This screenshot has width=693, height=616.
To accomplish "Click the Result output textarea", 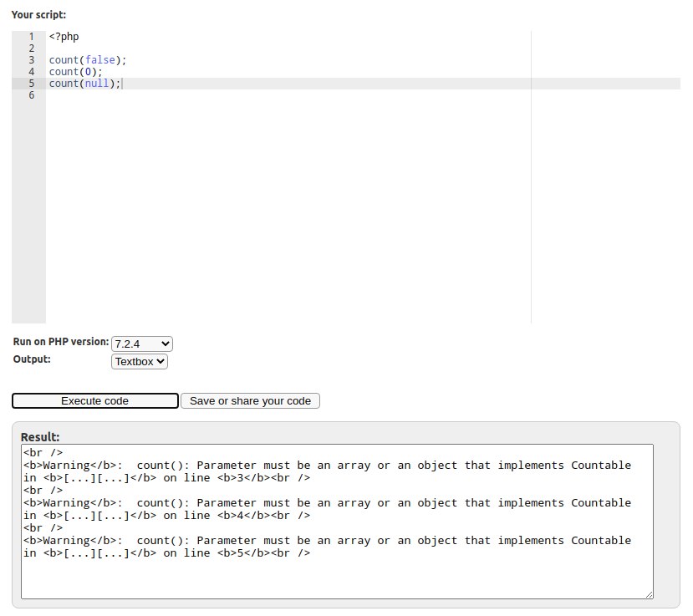I will tap(337, 522).
